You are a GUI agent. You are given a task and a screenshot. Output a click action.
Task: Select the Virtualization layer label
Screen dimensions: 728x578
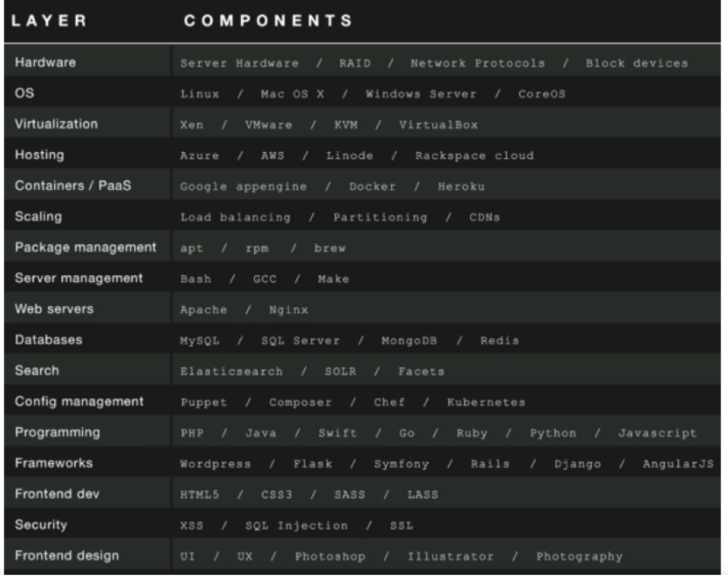pos(57,124)
